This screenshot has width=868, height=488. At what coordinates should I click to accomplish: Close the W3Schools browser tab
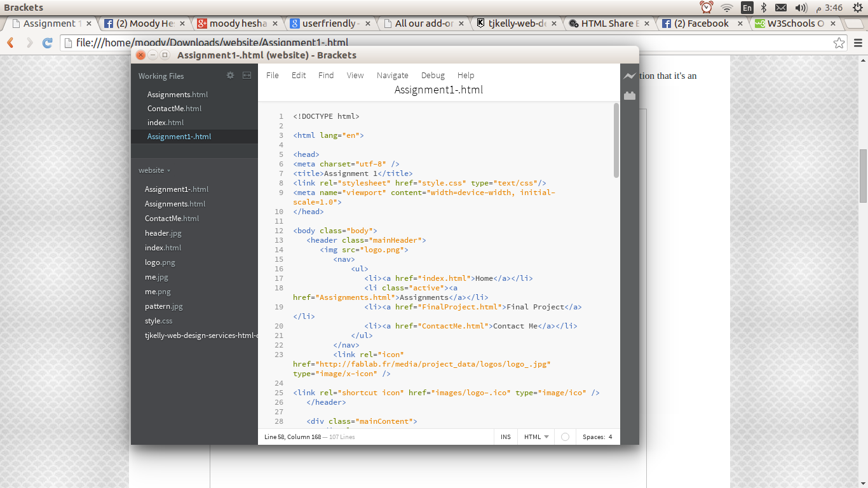click(x=834, y=24)
